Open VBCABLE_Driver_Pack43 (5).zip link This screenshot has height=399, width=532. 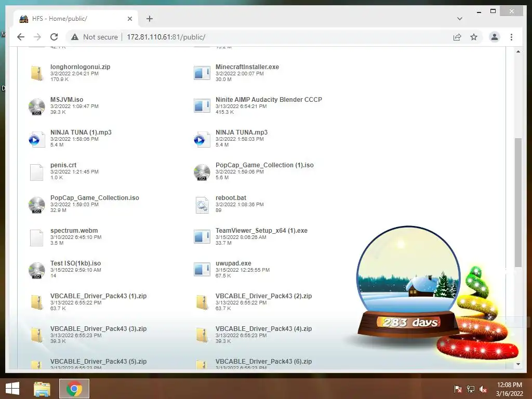98,362
